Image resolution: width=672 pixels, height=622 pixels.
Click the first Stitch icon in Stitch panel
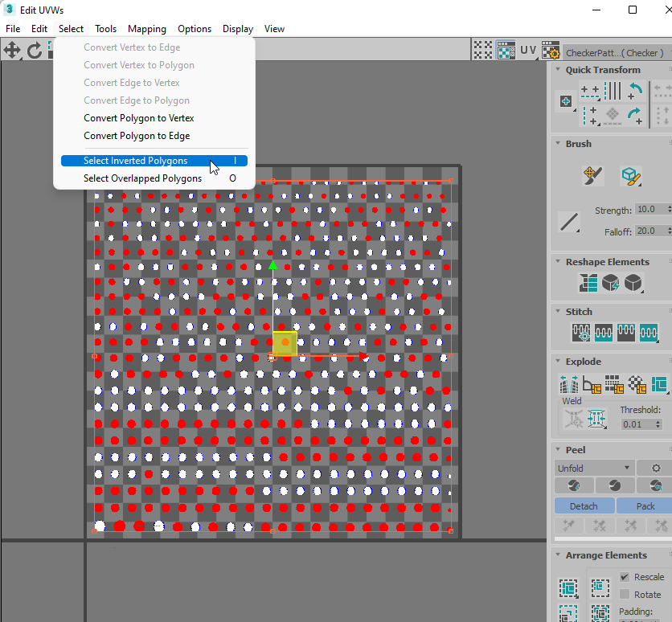581,333
